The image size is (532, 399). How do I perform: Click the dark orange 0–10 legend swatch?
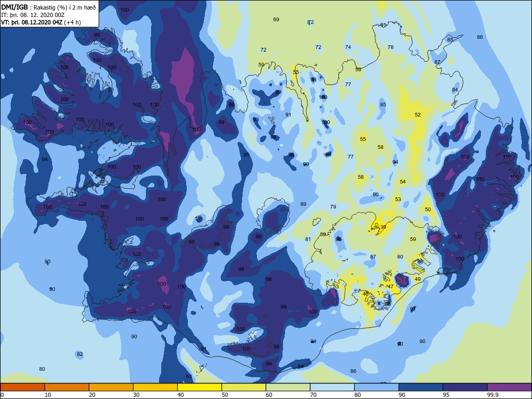tap(22, 387)
